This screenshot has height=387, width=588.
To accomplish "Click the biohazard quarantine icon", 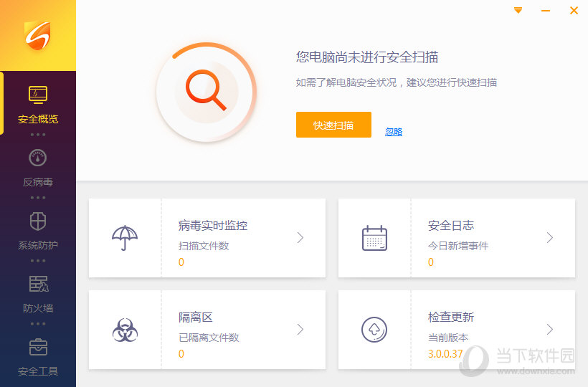I will click(x=125, y=330).
